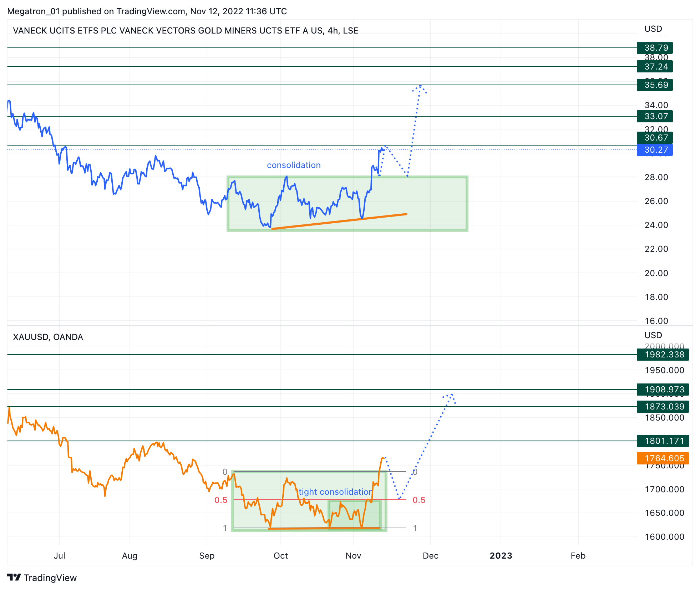Click the 35.69 price level label

click(655, 85)
